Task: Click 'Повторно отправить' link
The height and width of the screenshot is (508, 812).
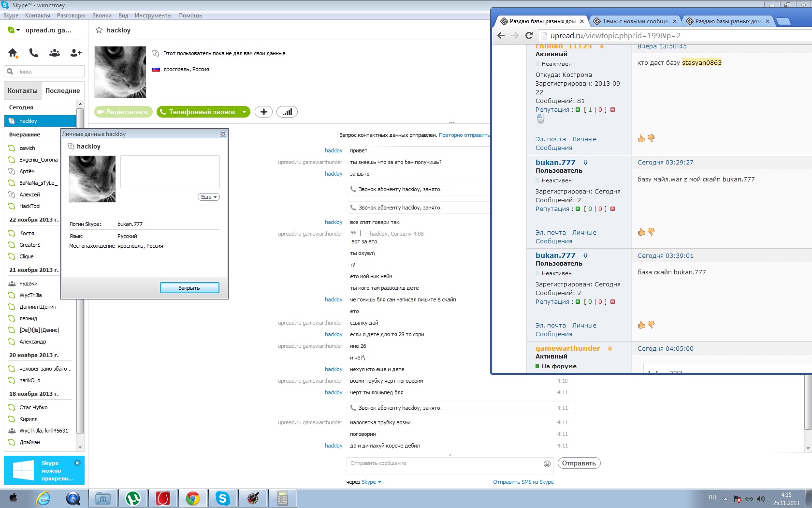Action: 464,135
